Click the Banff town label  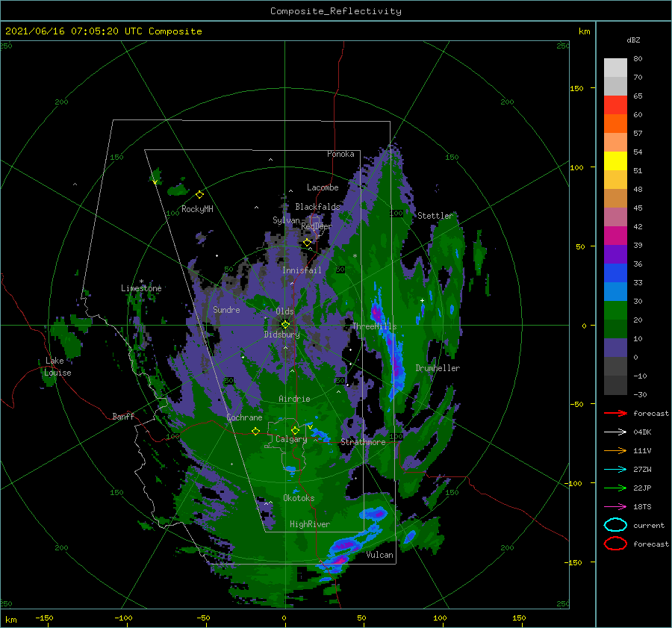pos(123,416)
